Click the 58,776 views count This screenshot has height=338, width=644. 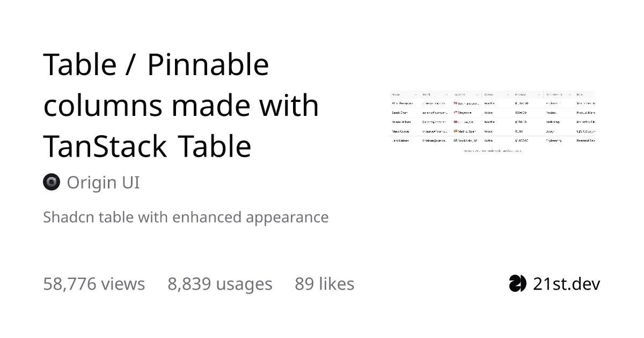[94, 284]
